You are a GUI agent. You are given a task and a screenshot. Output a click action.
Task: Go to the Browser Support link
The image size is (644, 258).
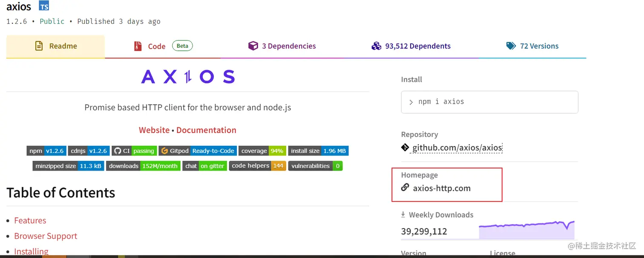pyautogui.click(x=46, y=236)
